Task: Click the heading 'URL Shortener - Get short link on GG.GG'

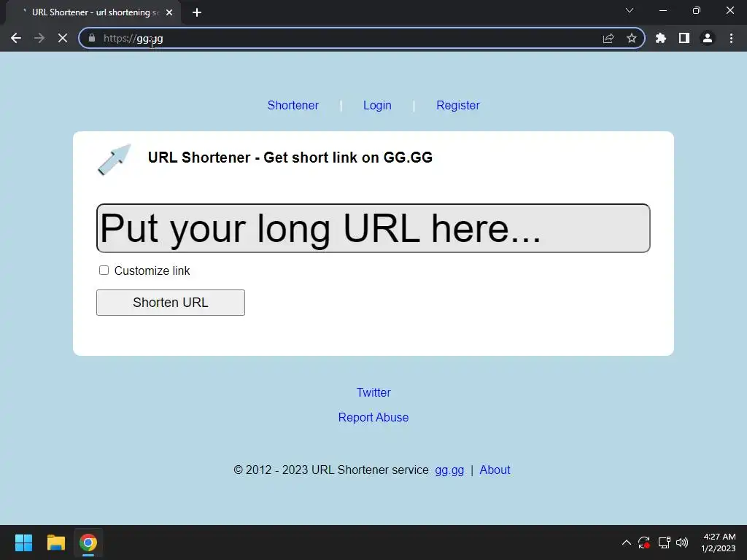Action: coord(290,157)
